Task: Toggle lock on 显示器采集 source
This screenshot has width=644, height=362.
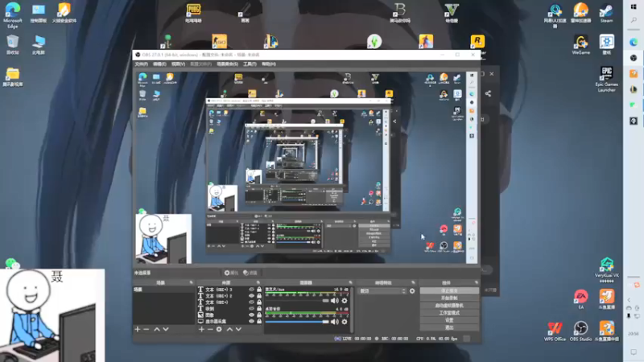Action: coord(259,321)
